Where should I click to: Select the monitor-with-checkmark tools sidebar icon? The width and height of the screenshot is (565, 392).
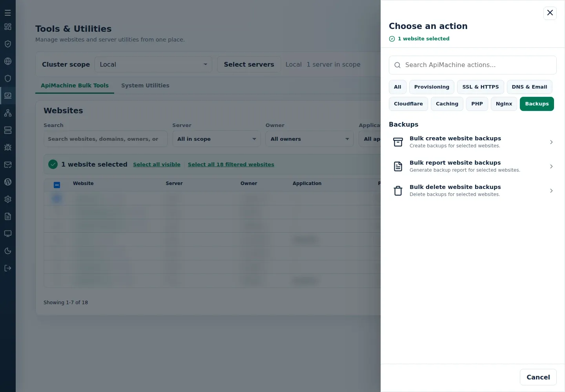coord(8,96)
